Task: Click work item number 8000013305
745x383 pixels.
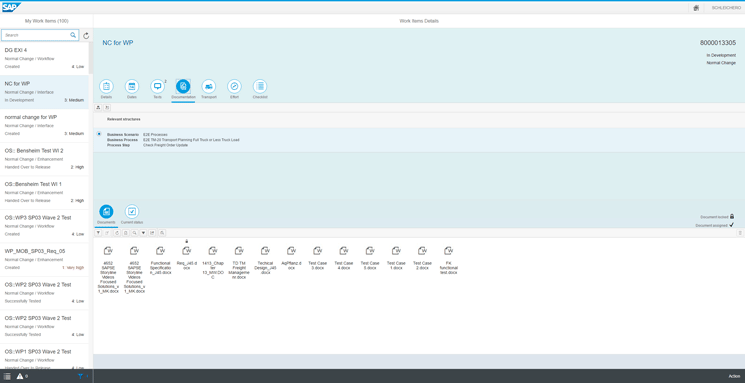Action: pyautogui.click(x=717, y=43)
